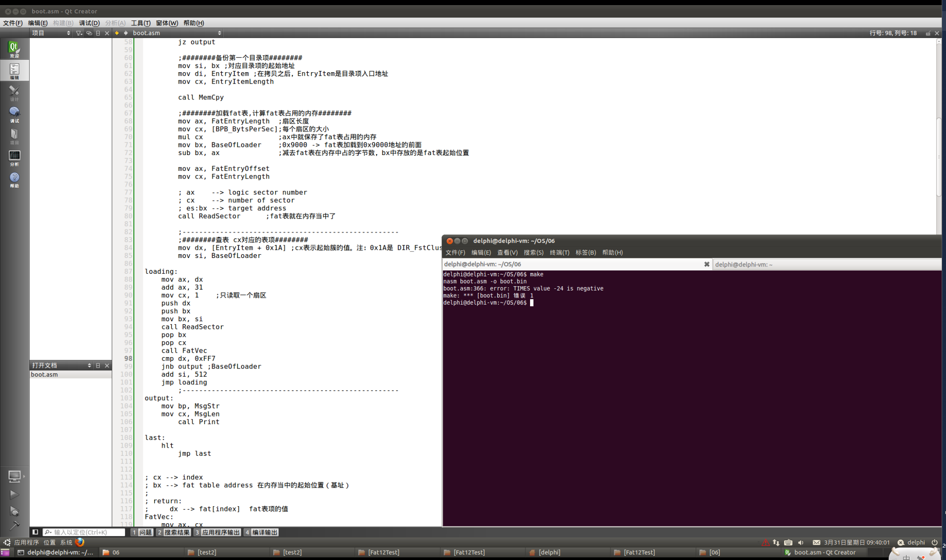Toggle the 问题 issues output pane
946x560 pixels.
point(142,532)
